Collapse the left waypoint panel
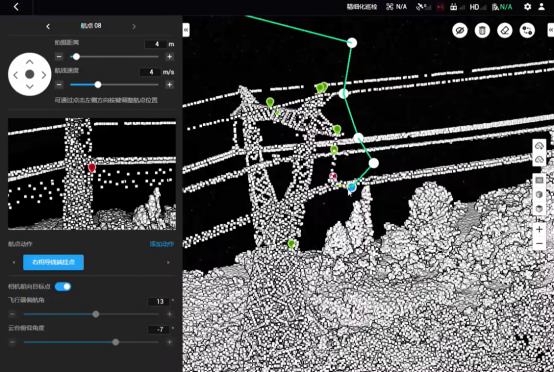 [186, 30]
